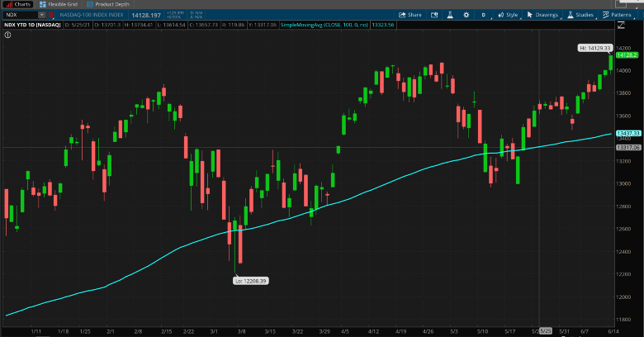Click the green 14128.2 price label
This screenshot has width=644, height=337.
tap(627, 55)
